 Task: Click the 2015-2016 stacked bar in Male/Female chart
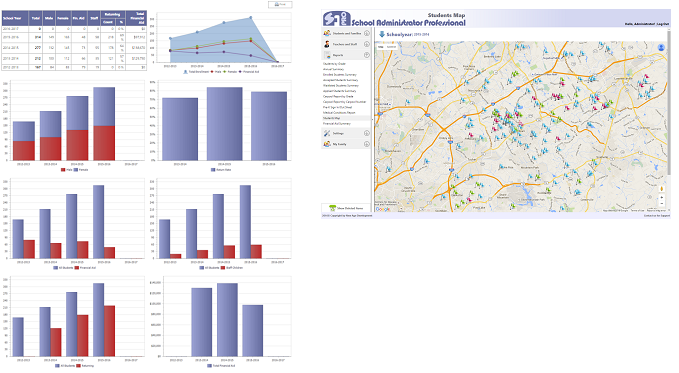tap(104, 124)
